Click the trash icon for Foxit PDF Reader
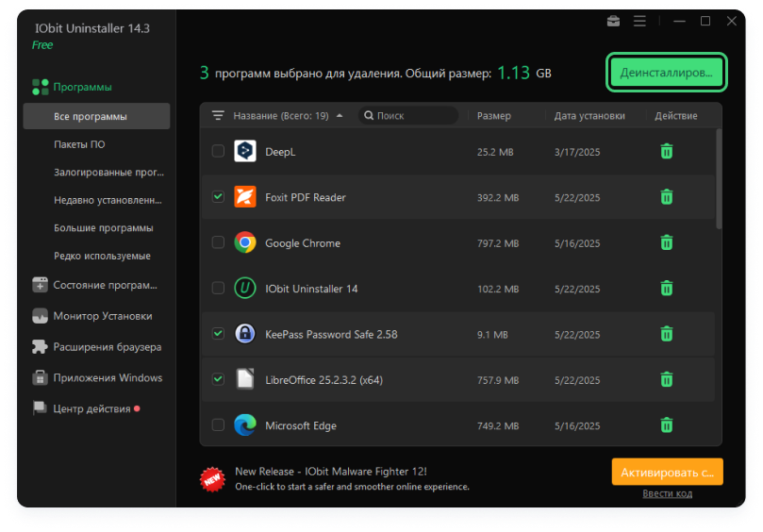The height and width of the screenshot is (532, 763). pos(666,197)
